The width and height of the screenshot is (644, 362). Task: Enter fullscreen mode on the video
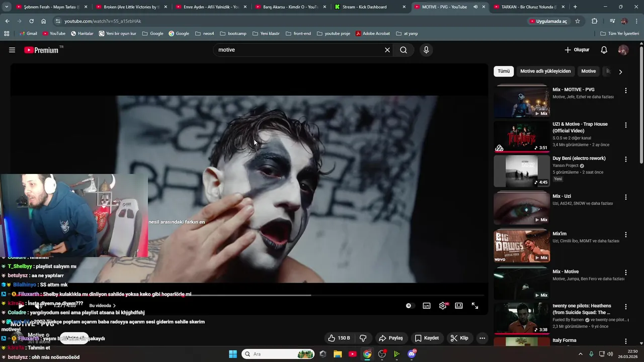pyautogui.click(x=475, y=306)
